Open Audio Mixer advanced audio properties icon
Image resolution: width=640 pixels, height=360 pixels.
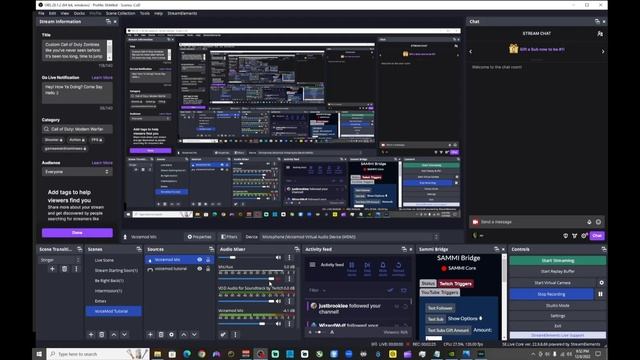pos(223,334)
